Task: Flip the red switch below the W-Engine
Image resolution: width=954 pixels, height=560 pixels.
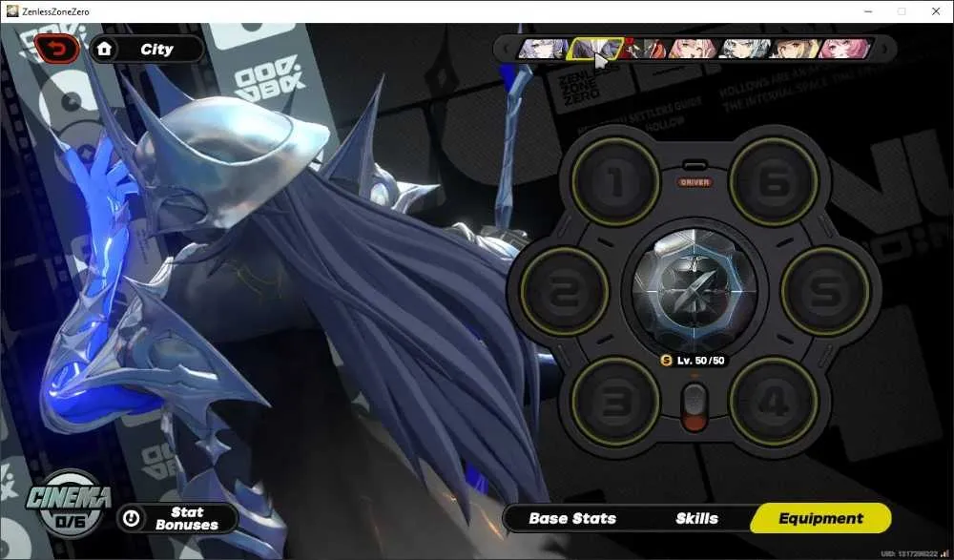Action: [x=695, y=406]
